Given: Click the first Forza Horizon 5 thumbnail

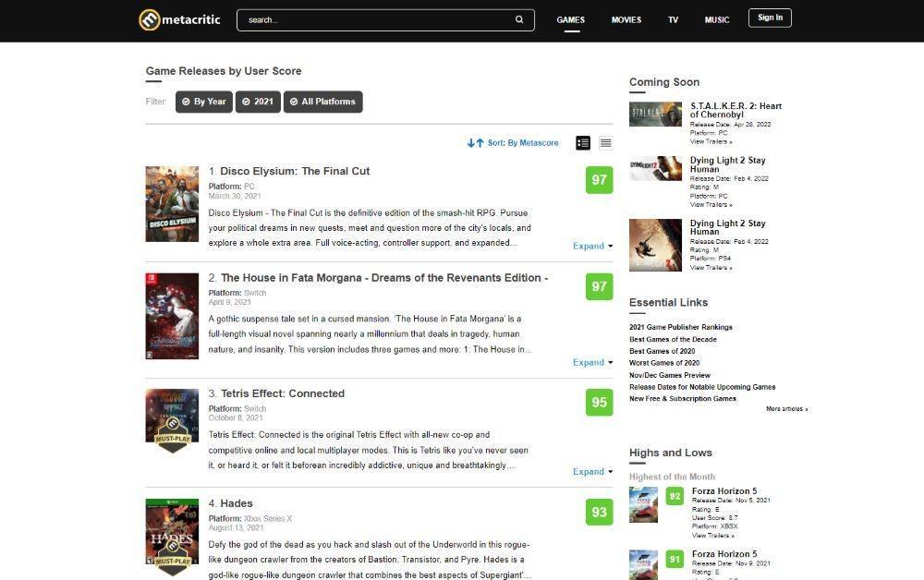Looking at the screenshot, I should 643,504.
